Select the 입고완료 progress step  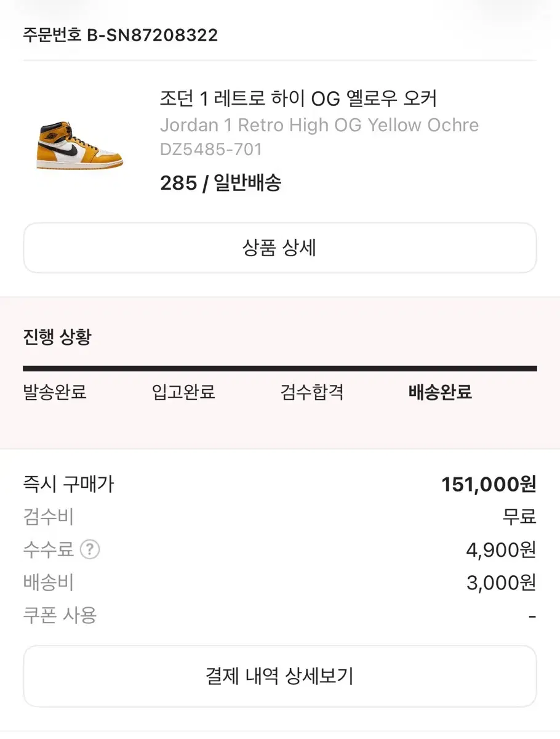click(183, 392)
